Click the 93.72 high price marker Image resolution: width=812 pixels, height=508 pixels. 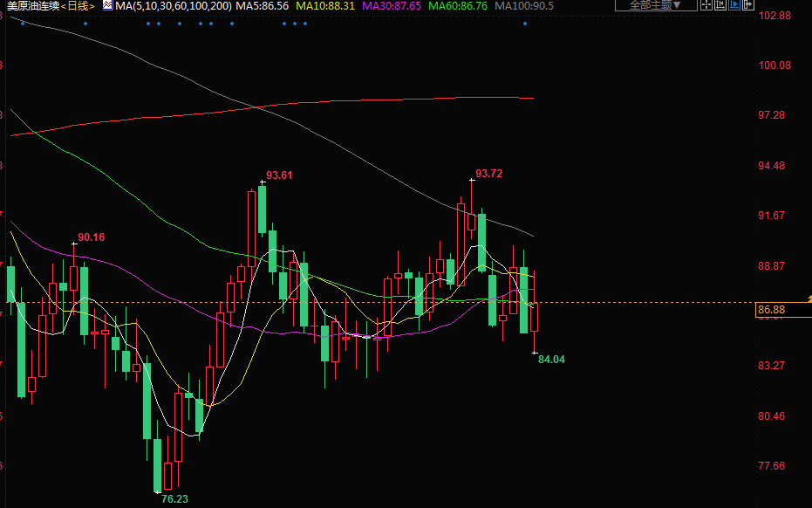(488, 173)
